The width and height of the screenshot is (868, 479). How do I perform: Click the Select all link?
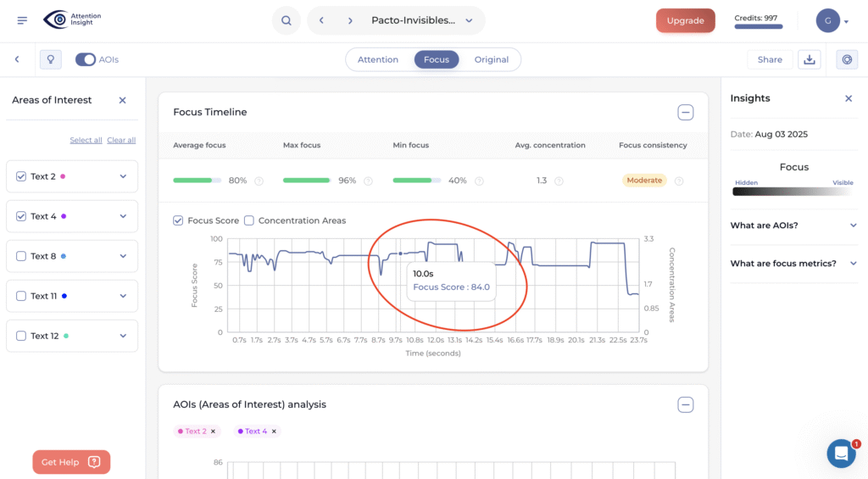click(x=86, y=140)
